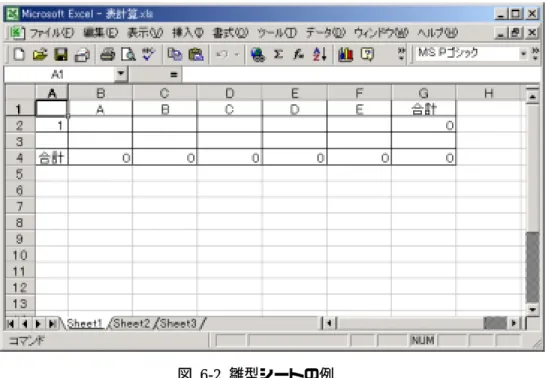This screenshot has width=547, height=378.
Task: Open the ファイル menu
Action: [x=52, y=33]
